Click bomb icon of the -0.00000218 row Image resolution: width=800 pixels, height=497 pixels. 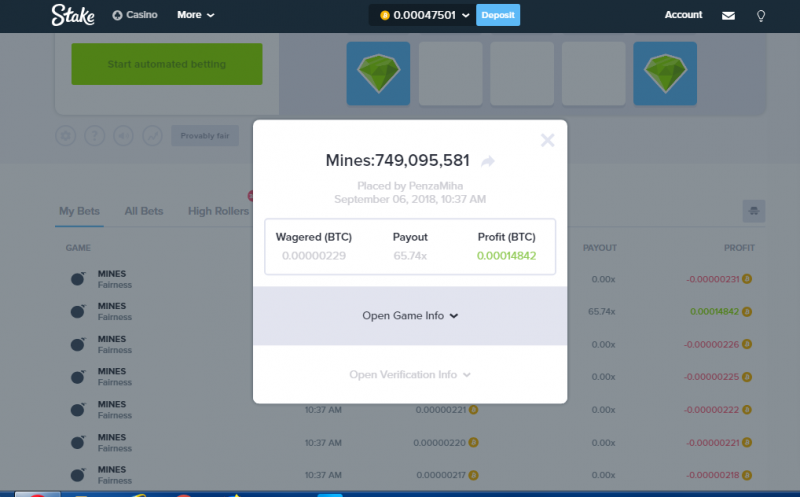(78, 475)
